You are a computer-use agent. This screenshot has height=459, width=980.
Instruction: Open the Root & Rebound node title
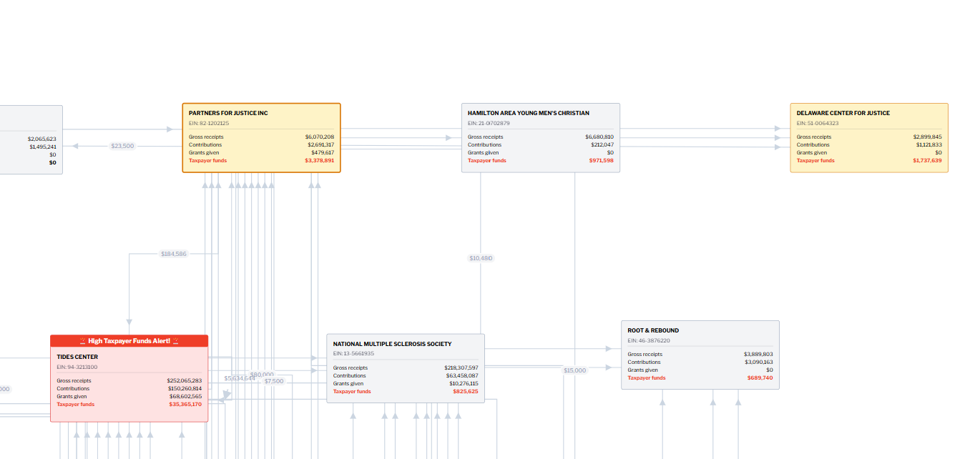pos(654,330)
